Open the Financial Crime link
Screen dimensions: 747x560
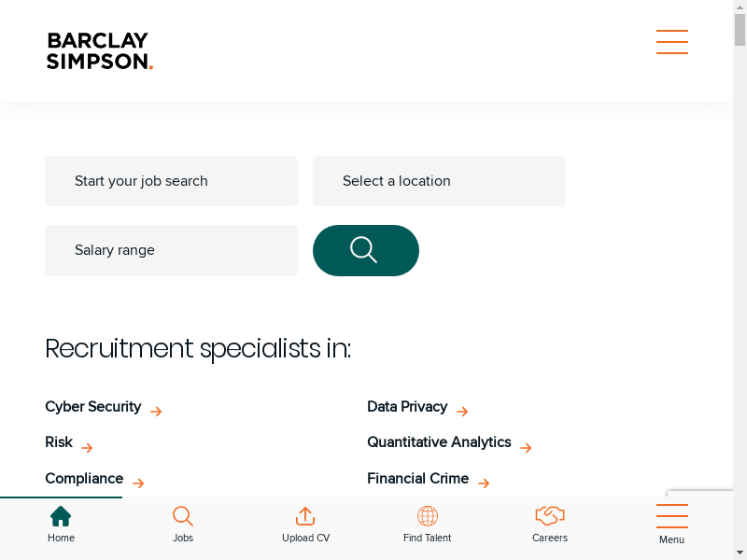click(x=417, y=479)
